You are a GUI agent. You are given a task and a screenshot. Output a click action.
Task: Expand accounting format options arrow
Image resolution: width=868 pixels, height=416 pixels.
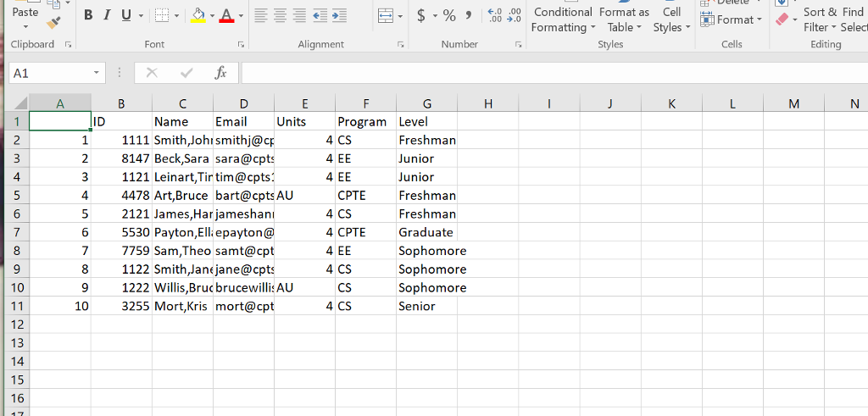435,16
